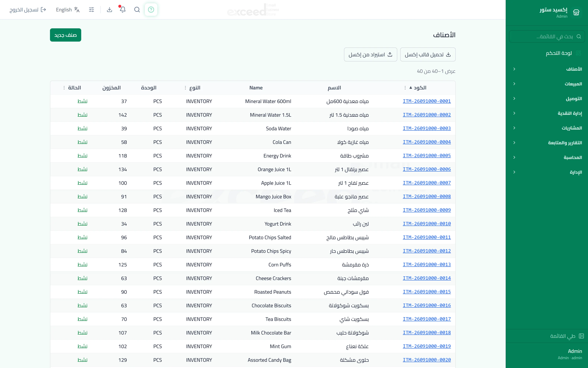
Task: Click صنف جديد new item button
Action: point(66,35)
